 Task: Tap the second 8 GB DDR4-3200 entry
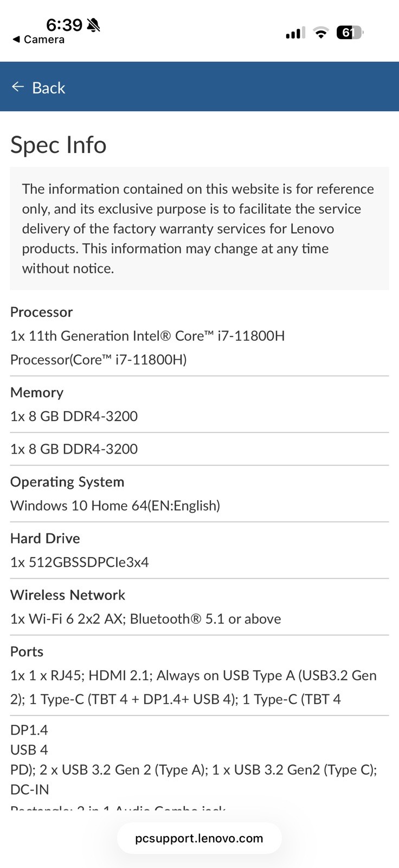(74, 449)
